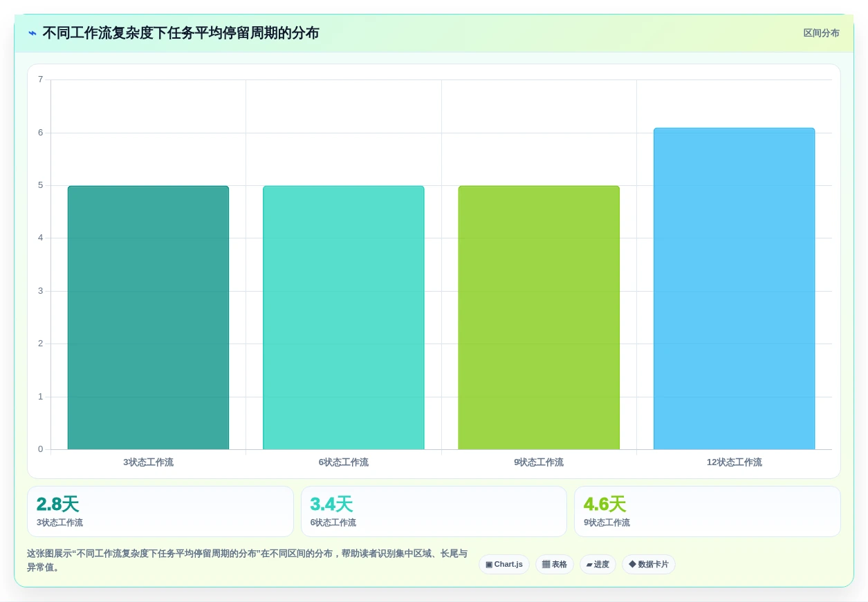This screenshot has width=868, height=602.
Task: Click the x-axis label 9状态工作流
Action: pos(539,462)
